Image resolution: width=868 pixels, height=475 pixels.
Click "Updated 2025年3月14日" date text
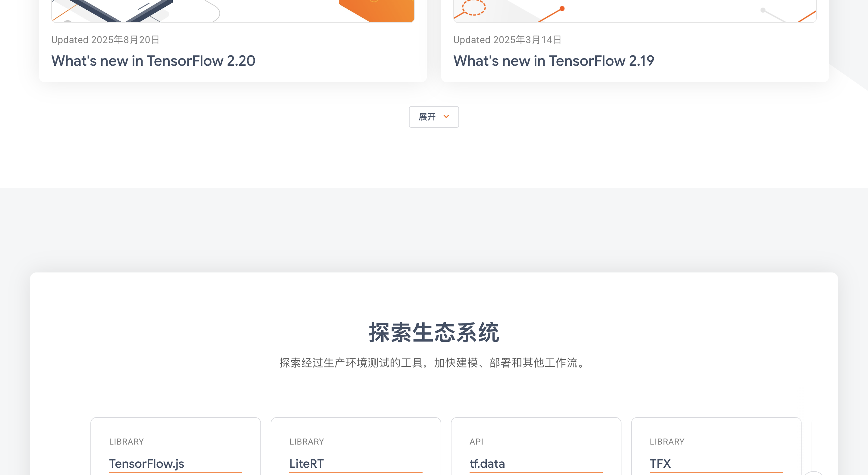(x=507, y=40)
